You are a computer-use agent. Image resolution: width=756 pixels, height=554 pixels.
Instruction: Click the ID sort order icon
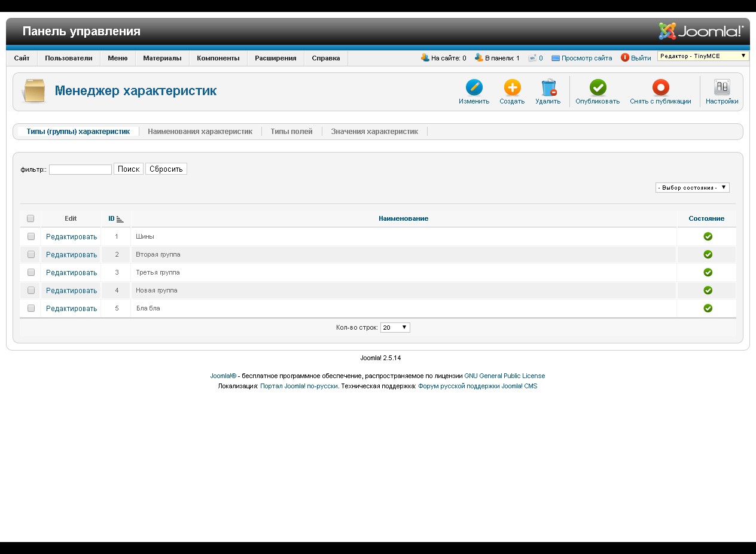120,219
